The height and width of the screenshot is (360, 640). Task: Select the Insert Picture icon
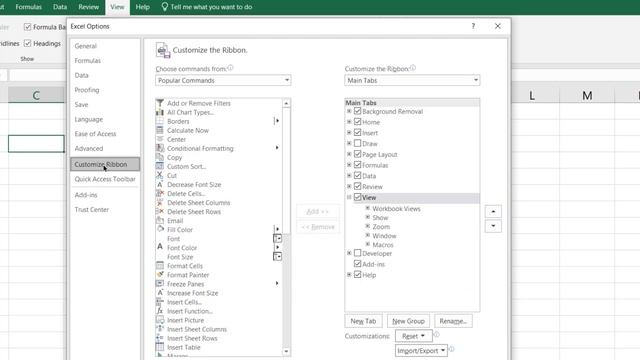pyautogui.click(x=160, y=320)
